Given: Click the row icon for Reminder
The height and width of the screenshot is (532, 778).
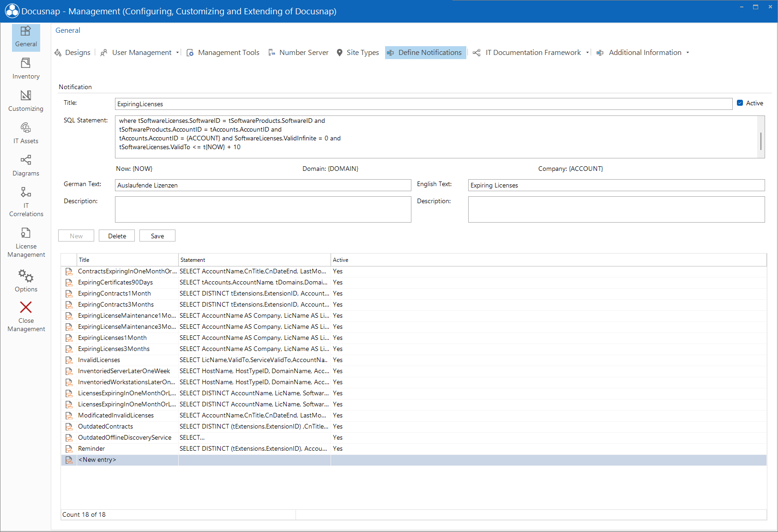Looking at the screenshot, I should pos(69,449).
